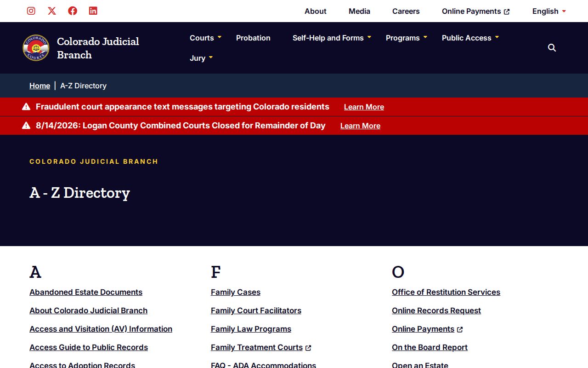Click the warning icon beside the Logan County alert
The image size is (588, 368).
pos(26,126)
